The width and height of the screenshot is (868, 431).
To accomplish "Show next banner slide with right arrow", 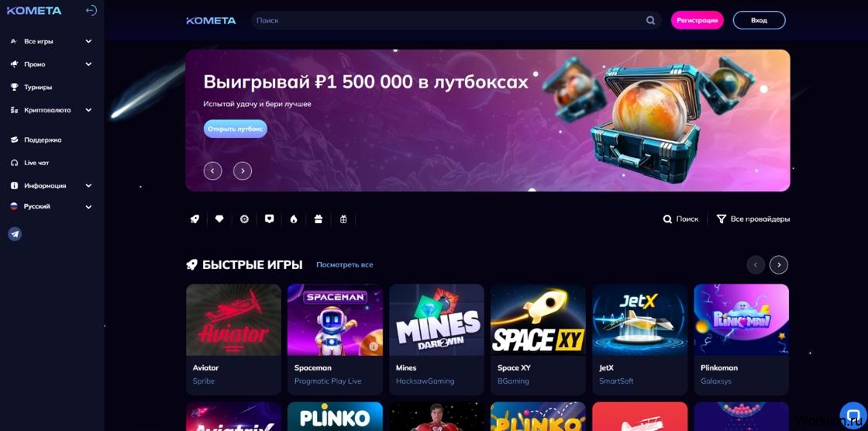I will tap(243, 171).
